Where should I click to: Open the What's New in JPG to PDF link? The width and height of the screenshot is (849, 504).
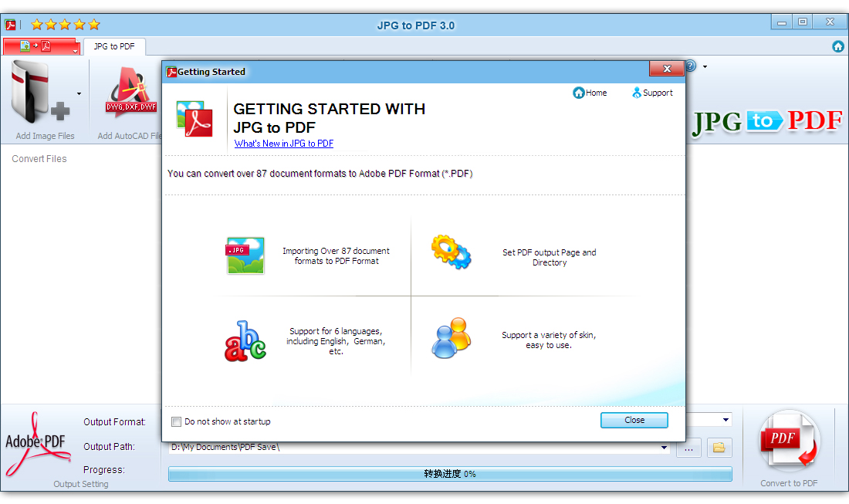tap(284, 144)
